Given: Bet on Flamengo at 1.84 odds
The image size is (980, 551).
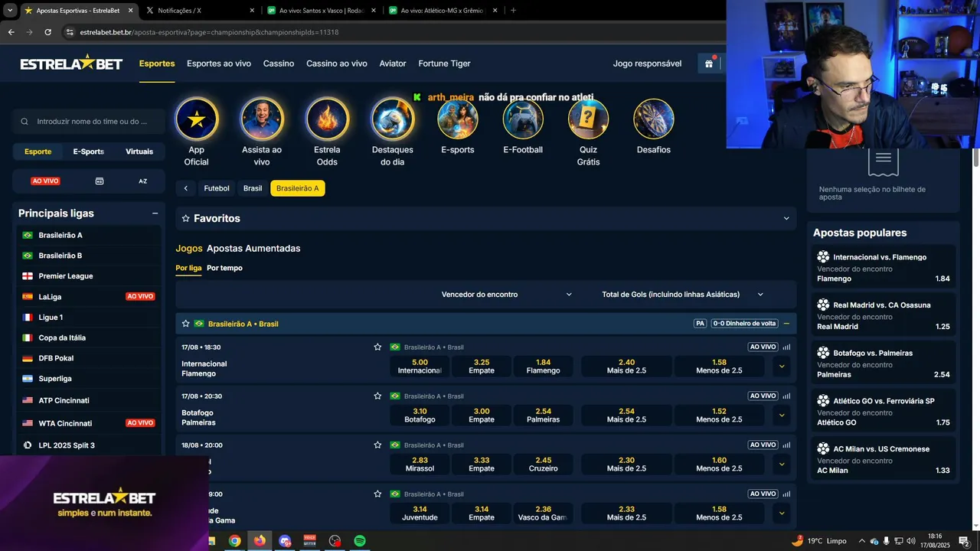Looking at the screenshot, I should click(x=544, y=367).
